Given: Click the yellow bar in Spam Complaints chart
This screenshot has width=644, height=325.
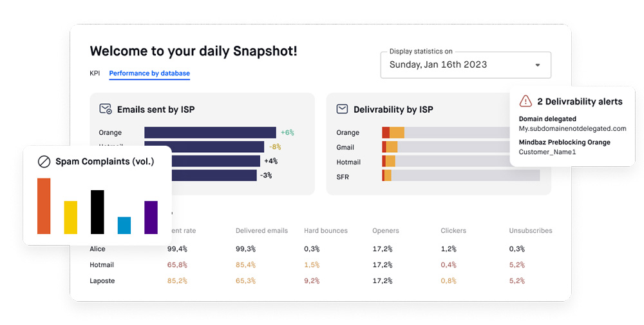Looking at the screenshot, I should [x=71, y=217].
